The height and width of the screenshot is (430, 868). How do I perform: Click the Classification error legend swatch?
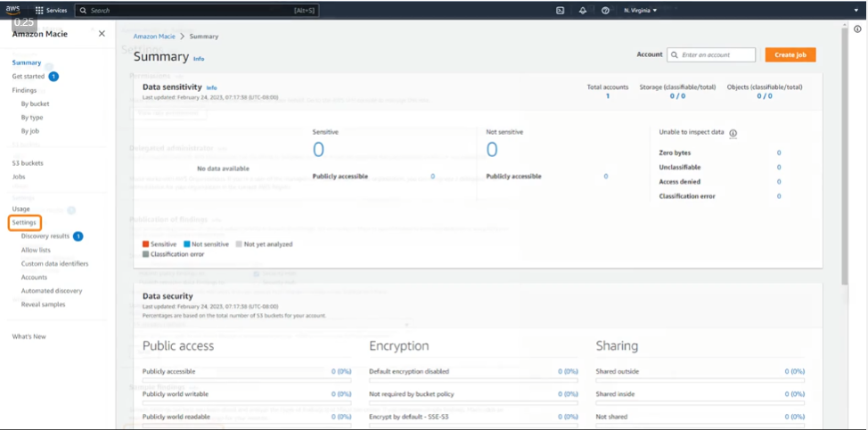[145, 254]
